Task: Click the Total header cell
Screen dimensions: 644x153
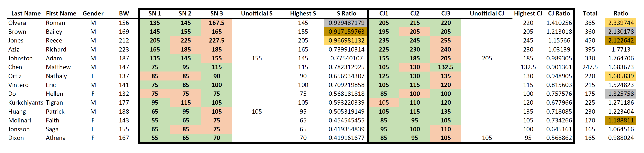Action: pos(590,14)
